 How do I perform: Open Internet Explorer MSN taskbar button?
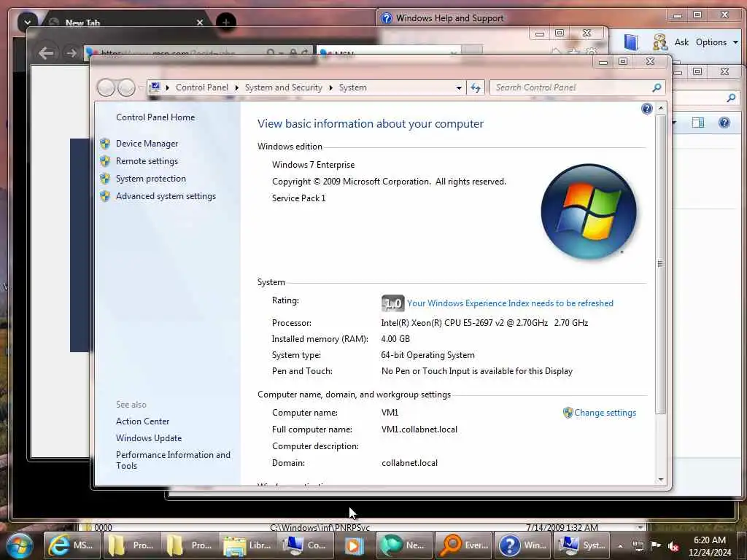click(72, 545)
